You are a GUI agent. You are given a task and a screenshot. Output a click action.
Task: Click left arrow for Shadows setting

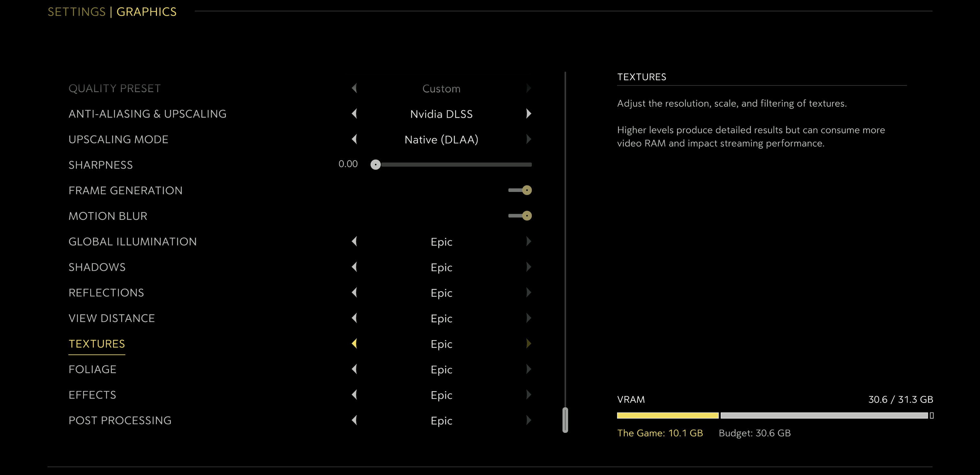coord(355,267)
